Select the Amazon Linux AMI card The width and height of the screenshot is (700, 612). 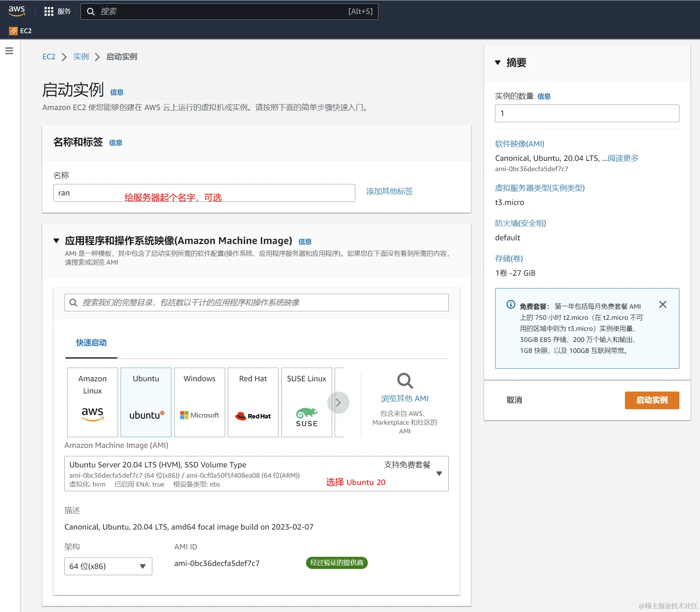point(92,402)
